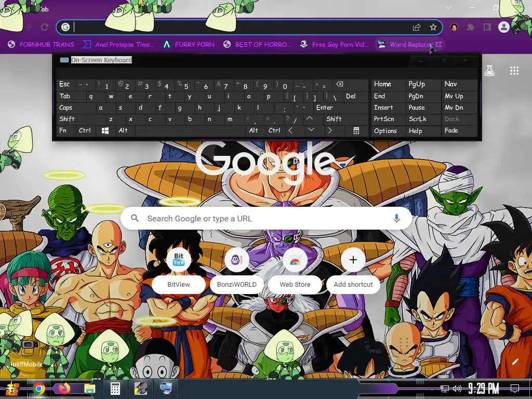Open Chrome from the taskbar
532x399 pixels.
pyautogui.click(x=38, y=389)
